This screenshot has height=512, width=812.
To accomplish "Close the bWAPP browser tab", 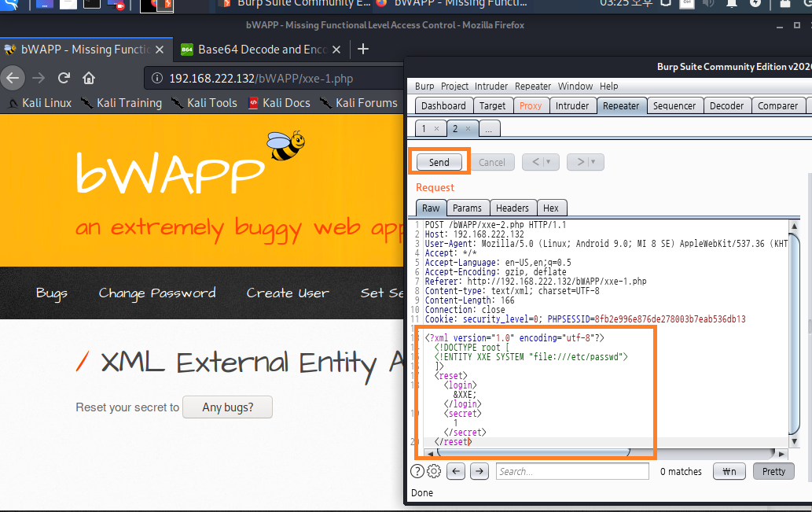I will pos(160,50).
